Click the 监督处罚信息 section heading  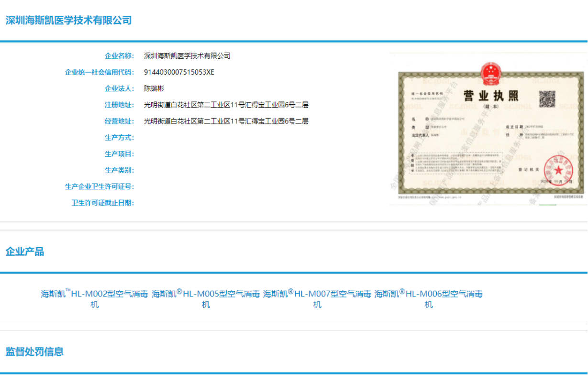pos(34,351)
